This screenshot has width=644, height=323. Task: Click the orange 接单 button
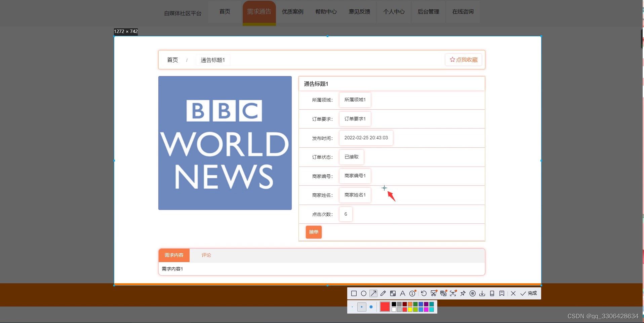coord(314,232)
